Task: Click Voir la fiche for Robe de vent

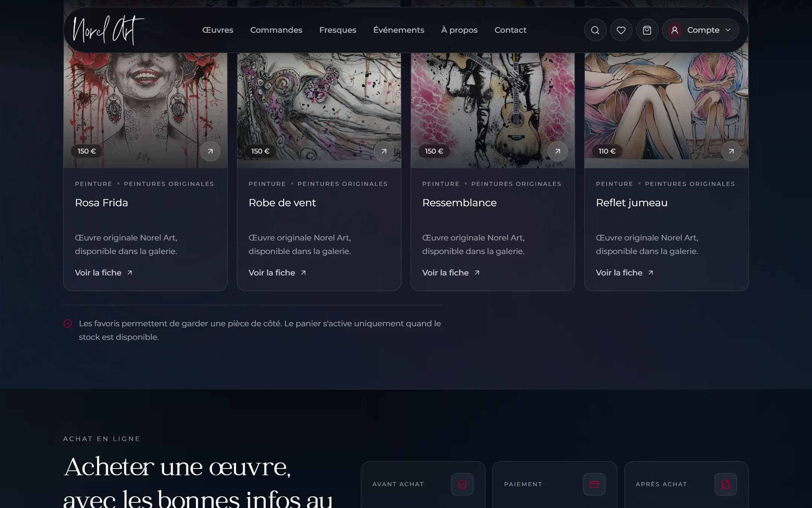Action: pyautogui.click(x=277, y=273)
